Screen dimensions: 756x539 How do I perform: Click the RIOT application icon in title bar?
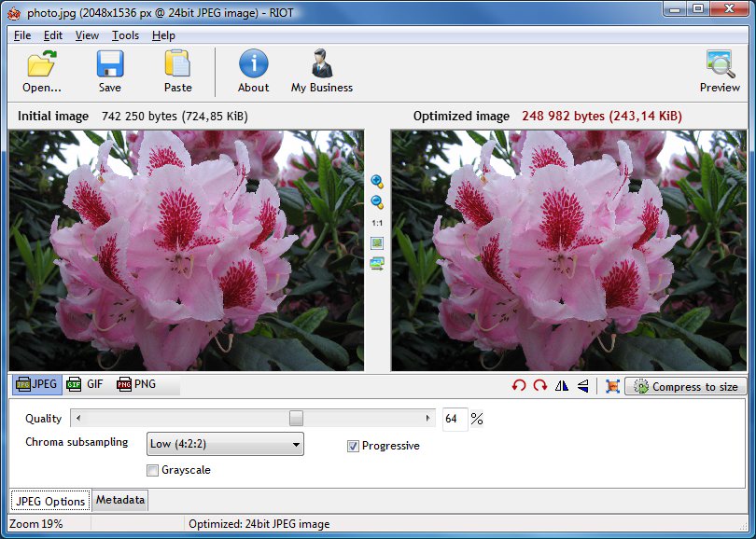point(14,13)
